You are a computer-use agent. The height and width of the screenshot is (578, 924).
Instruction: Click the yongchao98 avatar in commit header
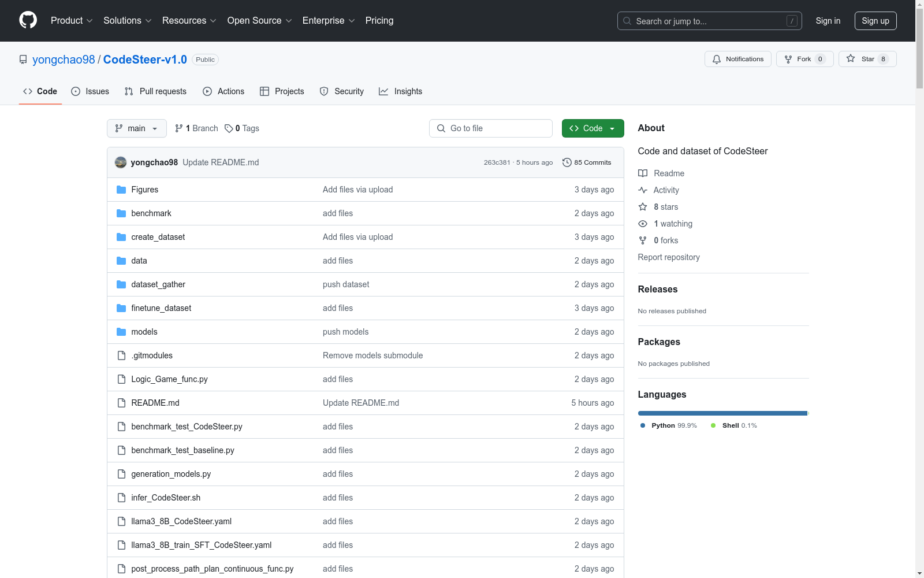[x=121, y=162]
